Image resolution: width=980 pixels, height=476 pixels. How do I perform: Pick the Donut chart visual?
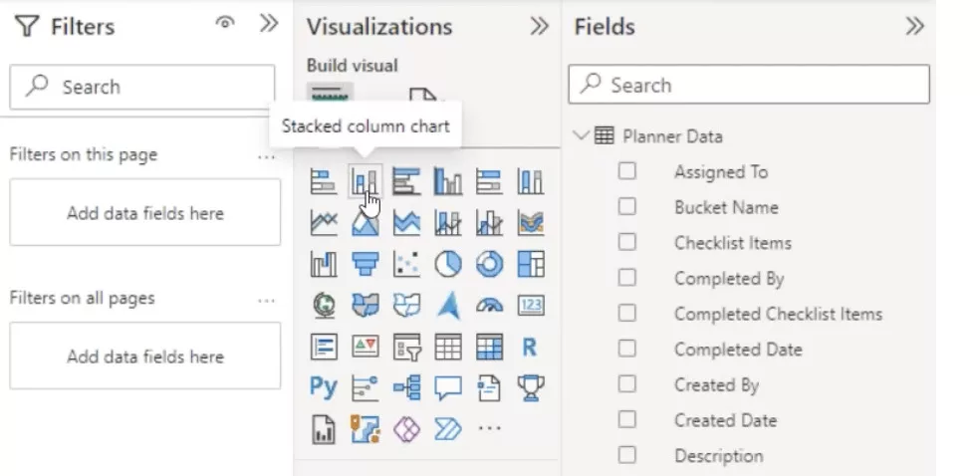pos(489,264)
